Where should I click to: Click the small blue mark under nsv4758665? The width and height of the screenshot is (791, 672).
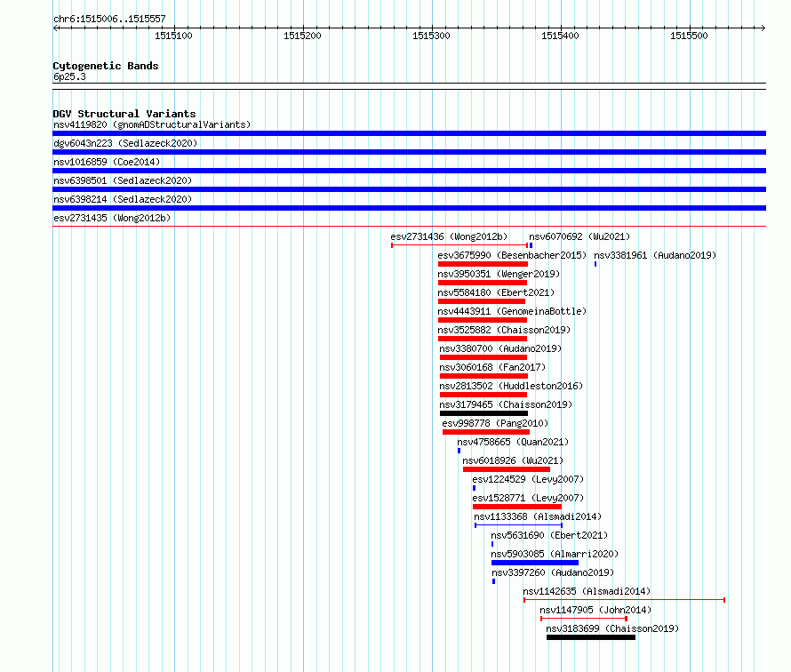click(x=459, y=451)
